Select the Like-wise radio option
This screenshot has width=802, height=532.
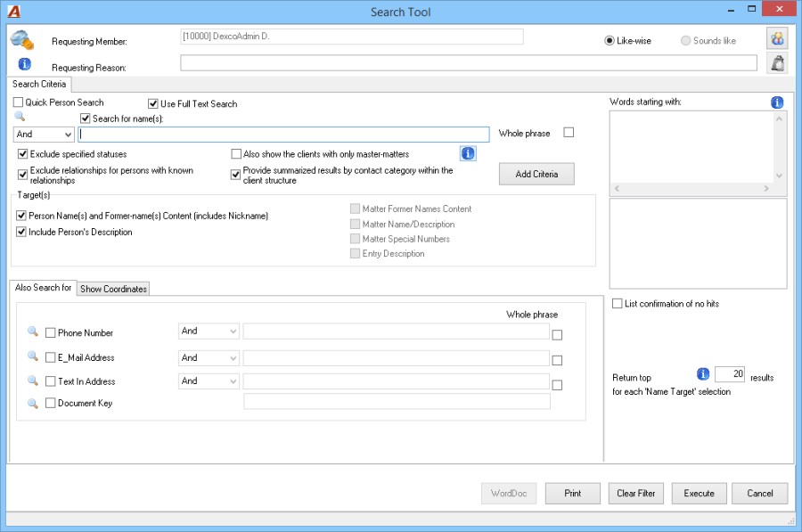(610, 40)
